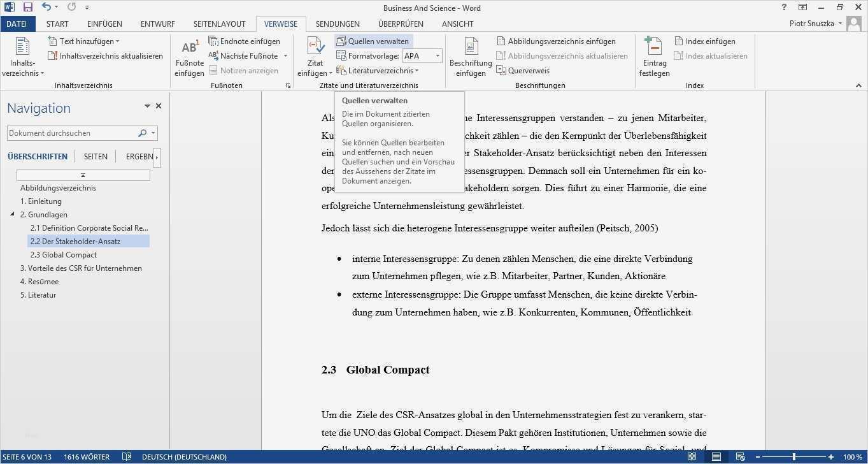Insert a footnote with Fußnote einfügen

(x=189, y=57)
